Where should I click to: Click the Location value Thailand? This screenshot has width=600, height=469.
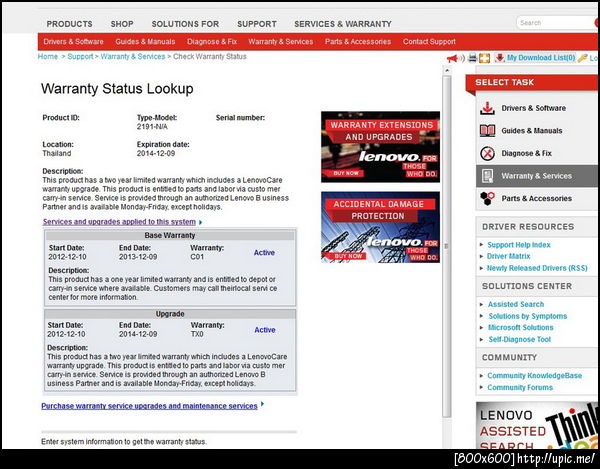(57, 153)
